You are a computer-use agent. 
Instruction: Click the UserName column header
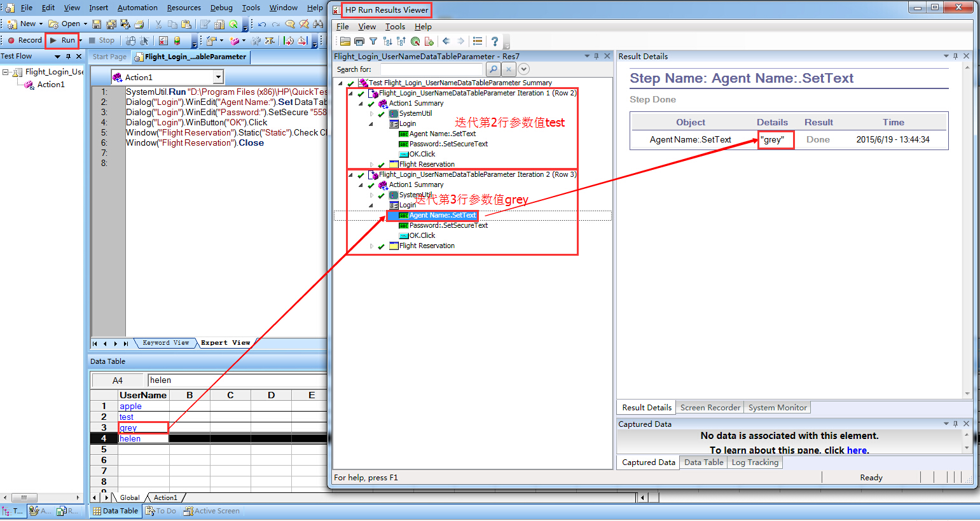[x=144, y=395]
